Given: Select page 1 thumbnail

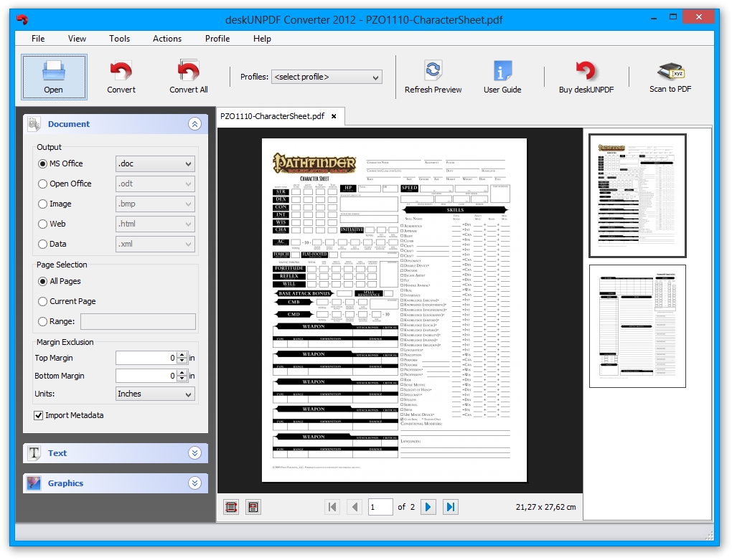Looking at the screenshot, I should pos(637,195).
